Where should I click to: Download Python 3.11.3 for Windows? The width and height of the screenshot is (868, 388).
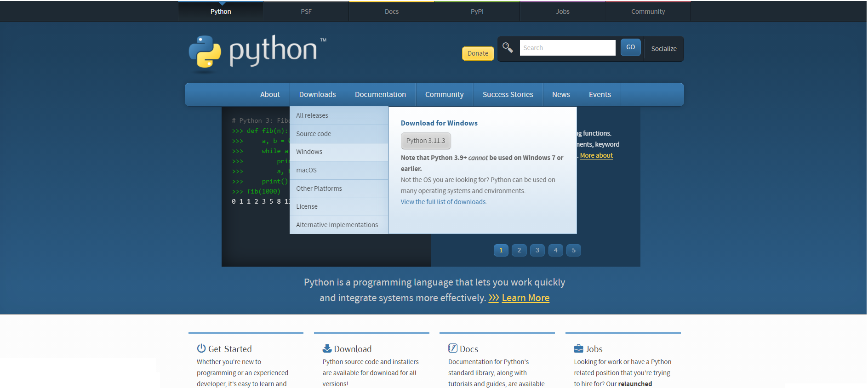pos(426,141)
